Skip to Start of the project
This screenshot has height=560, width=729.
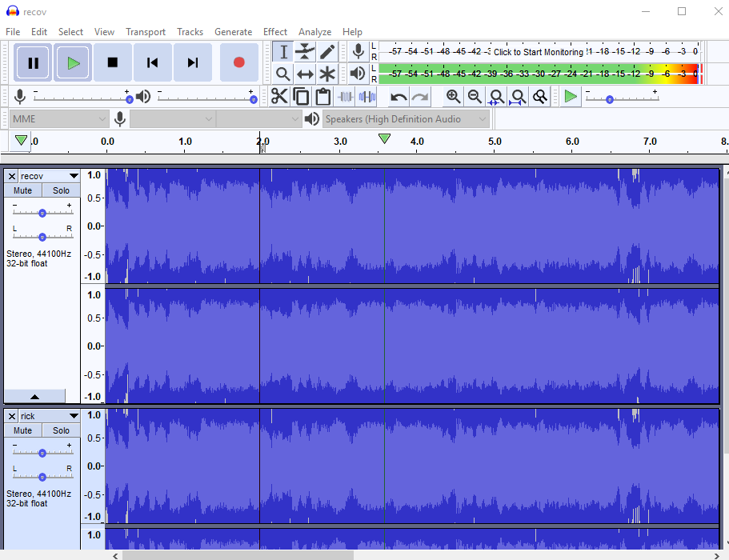click(153, 62)
